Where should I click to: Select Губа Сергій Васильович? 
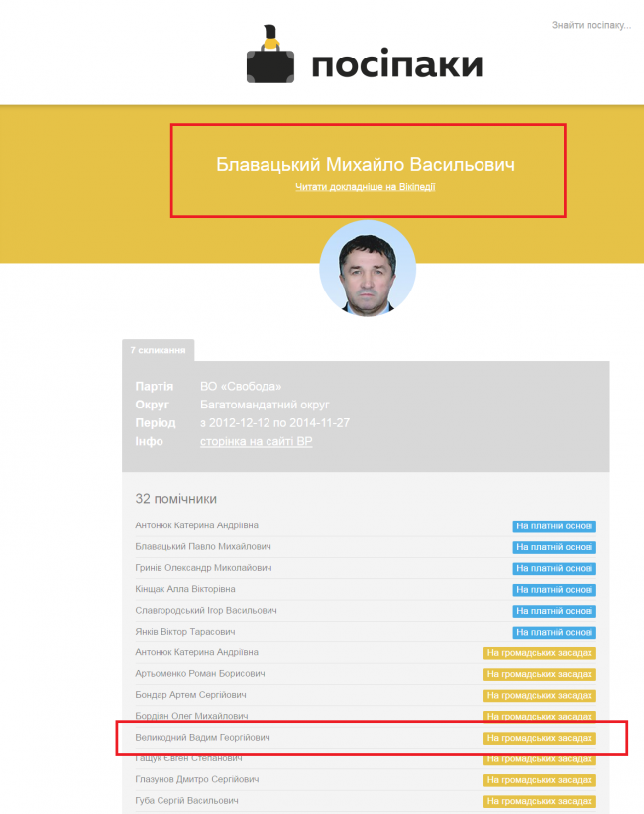coord(186,800)
